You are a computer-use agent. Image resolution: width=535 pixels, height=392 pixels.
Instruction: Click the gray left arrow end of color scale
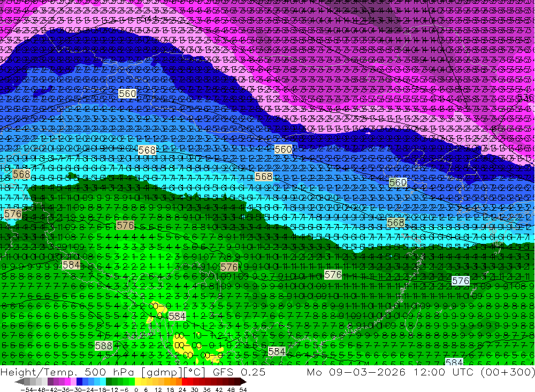(x=19, y=382)
